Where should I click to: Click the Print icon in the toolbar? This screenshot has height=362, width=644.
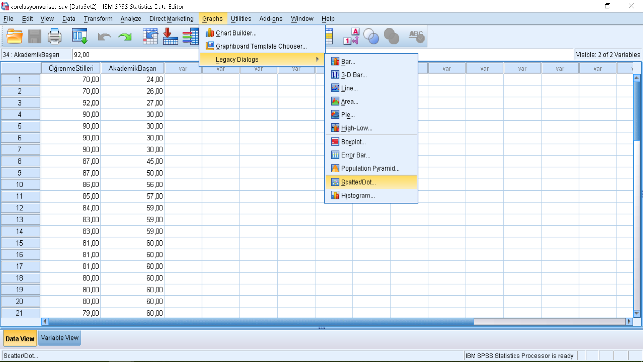54,36
